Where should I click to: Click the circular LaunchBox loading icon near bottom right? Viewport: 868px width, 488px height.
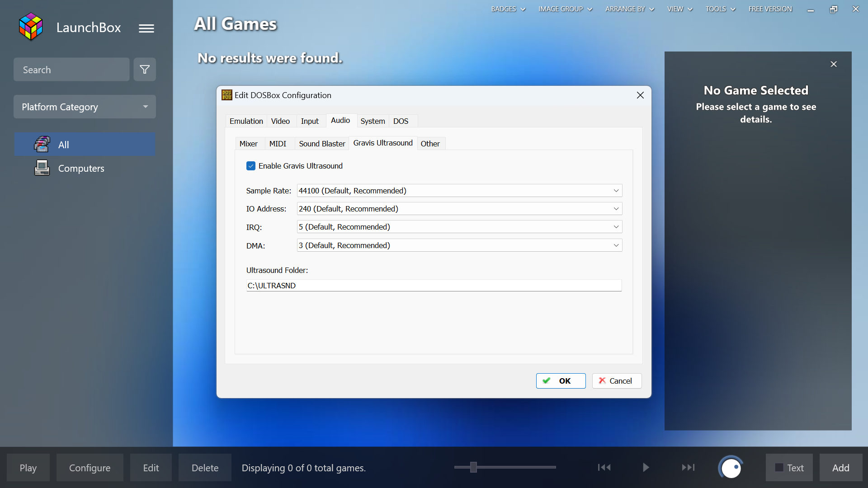(731, 467)
